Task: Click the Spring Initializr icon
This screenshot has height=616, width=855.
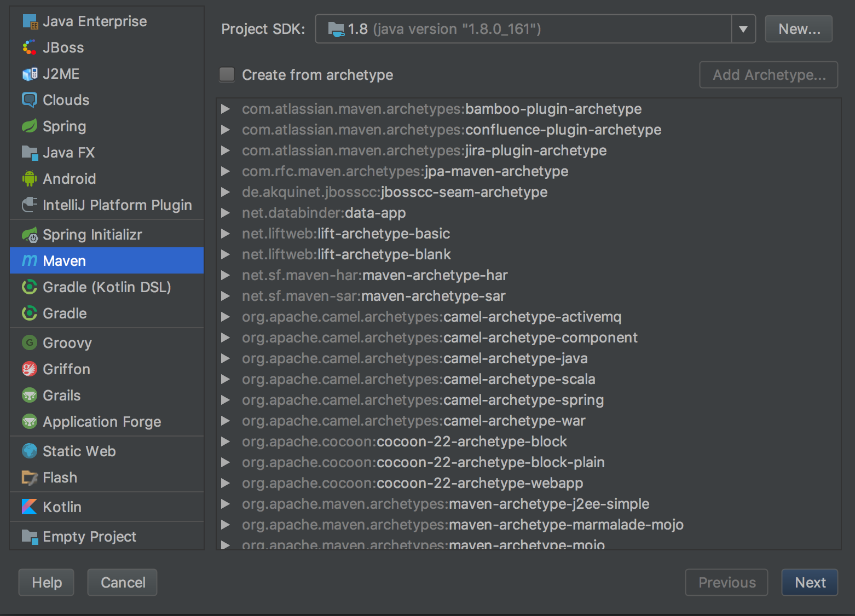Action: coord(30,235)
